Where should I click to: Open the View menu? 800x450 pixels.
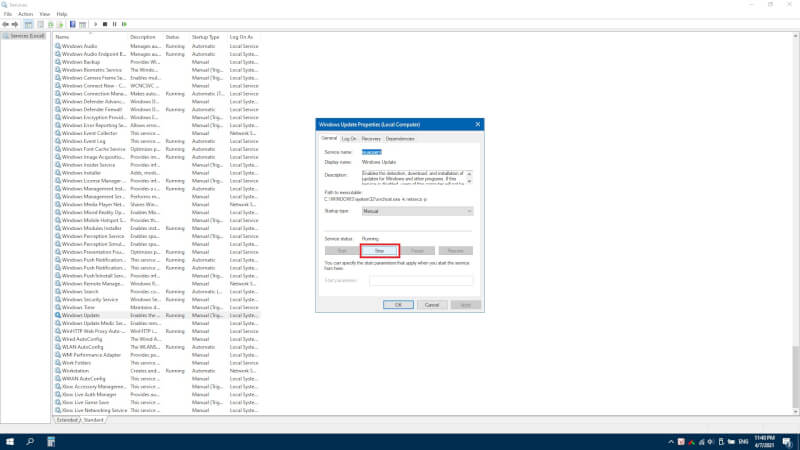coord(45,14)
